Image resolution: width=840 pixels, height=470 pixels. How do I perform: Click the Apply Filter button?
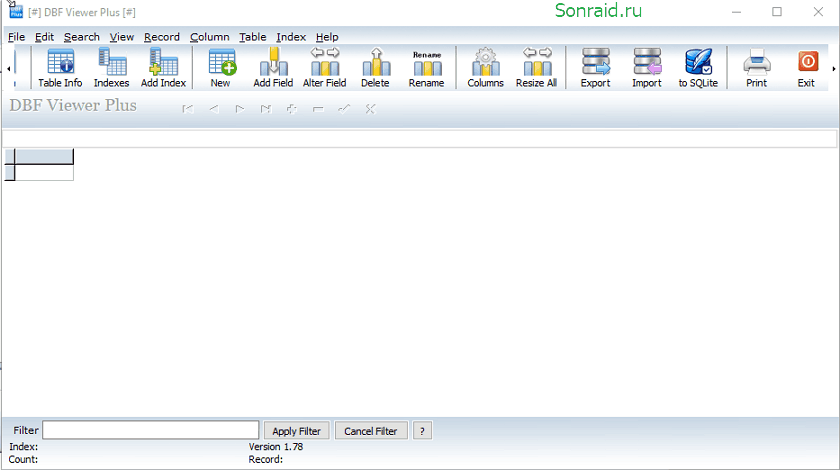pos(296,431)
